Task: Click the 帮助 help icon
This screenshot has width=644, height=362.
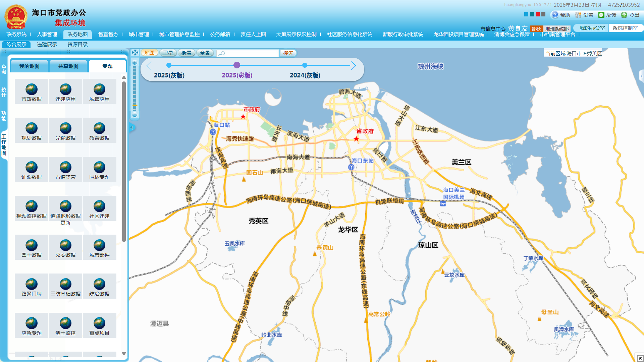Action: (555, 15)
